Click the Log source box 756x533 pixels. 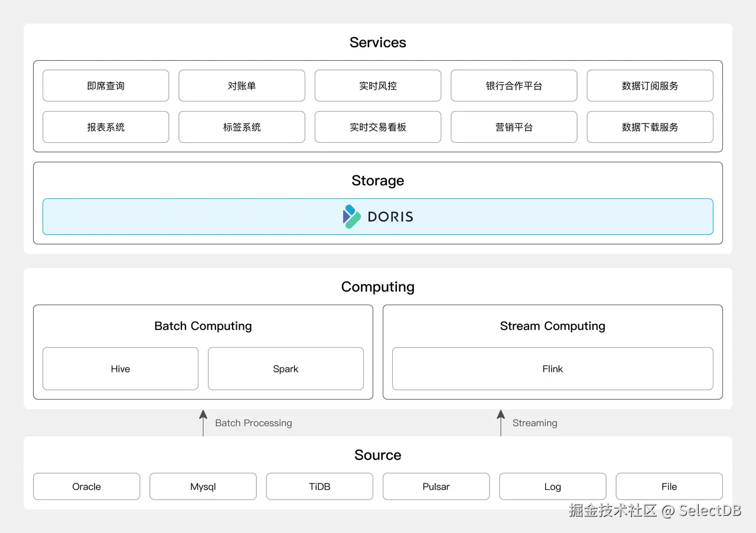[x=552, y=486]
